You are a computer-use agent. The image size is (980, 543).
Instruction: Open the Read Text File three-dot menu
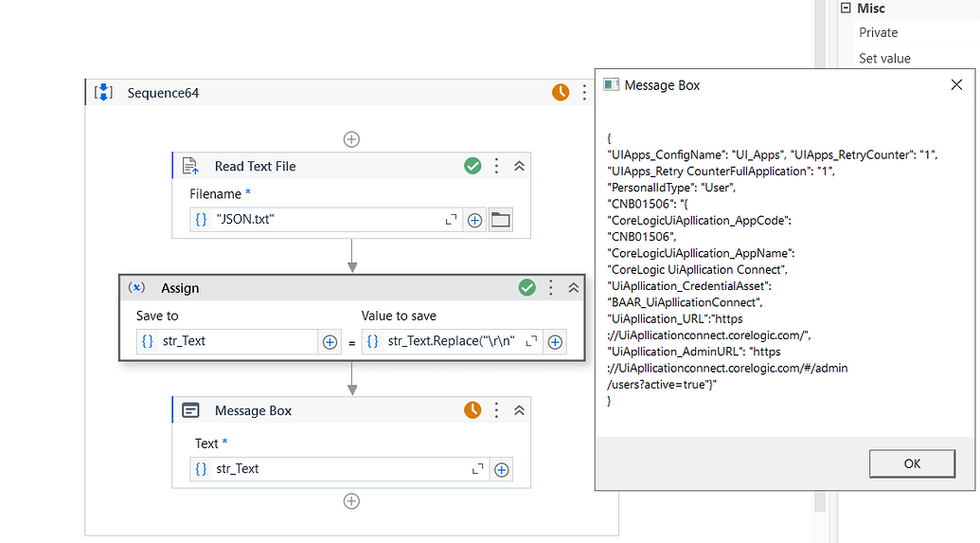[x=496, y=166]
